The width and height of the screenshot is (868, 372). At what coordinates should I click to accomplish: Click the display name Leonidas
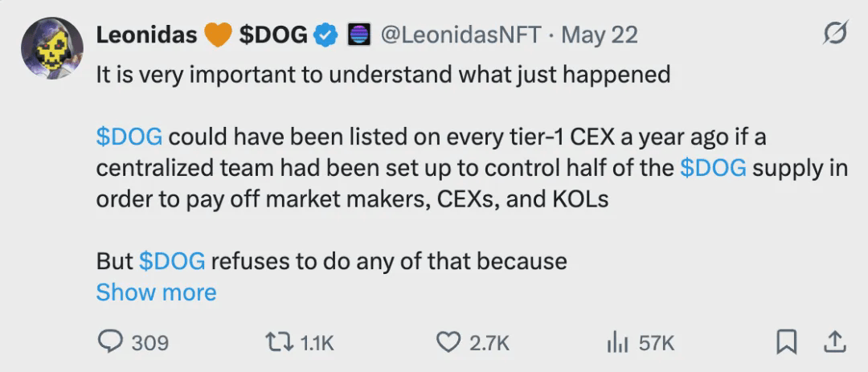(145, 35)
